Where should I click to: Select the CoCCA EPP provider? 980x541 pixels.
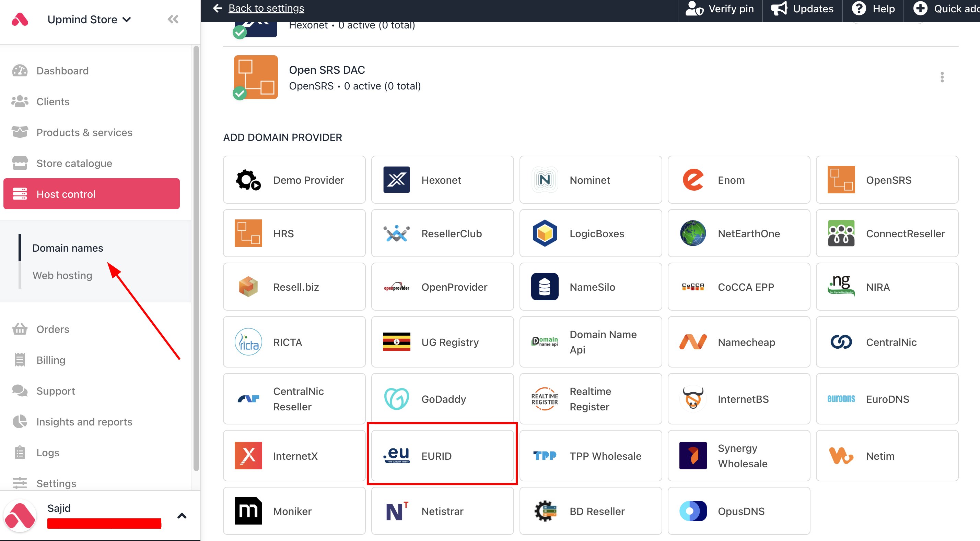click(739, 287)
